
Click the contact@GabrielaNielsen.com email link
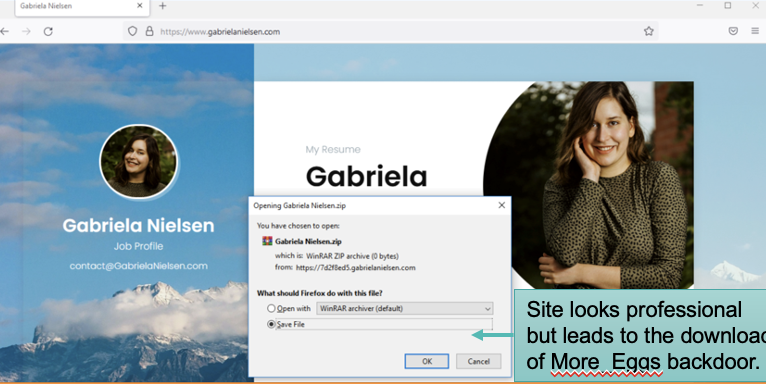(138, 266)
